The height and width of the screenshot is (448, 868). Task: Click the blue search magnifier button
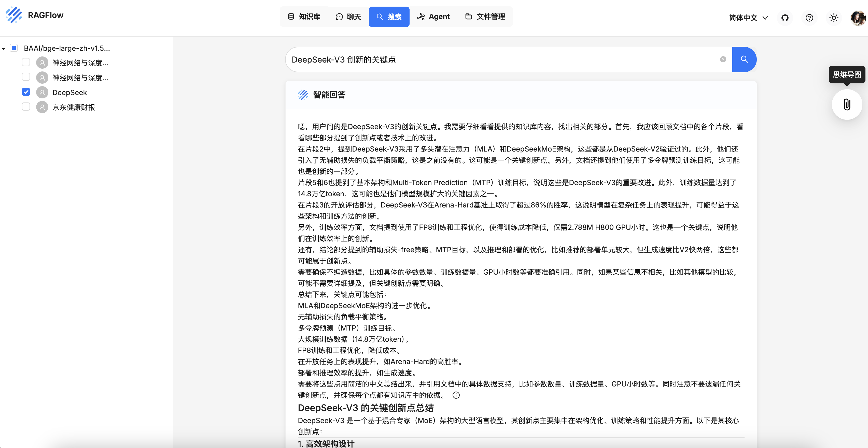[744, 59]
